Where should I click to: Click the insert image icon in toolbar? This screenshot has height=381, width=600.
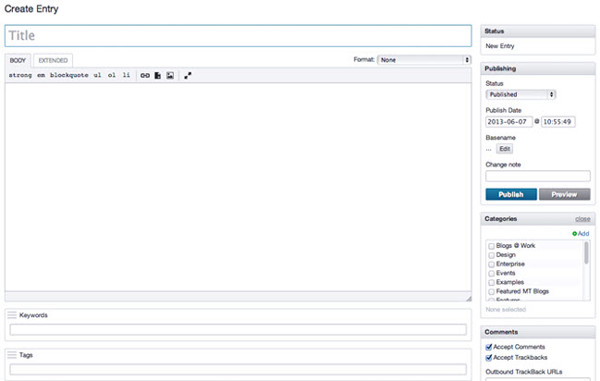click(170, 76)
